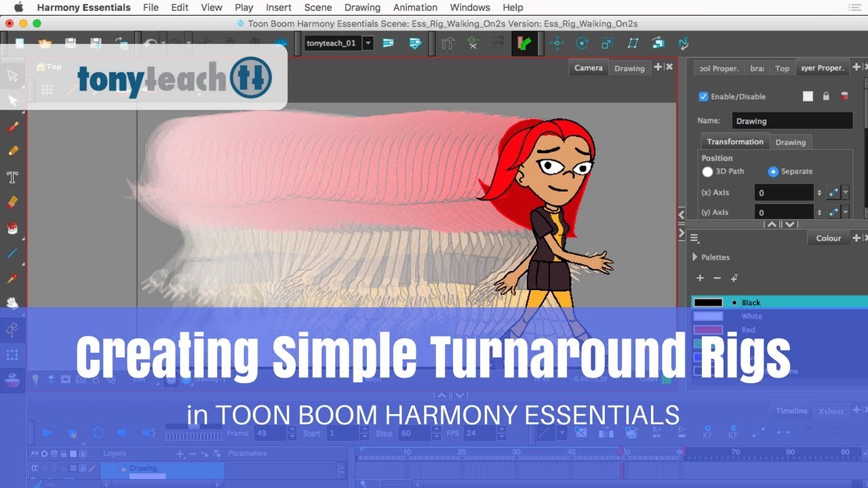Screen dimensions: 868x488
Task: Click the x-Axis value field
Action: [784, 192]
